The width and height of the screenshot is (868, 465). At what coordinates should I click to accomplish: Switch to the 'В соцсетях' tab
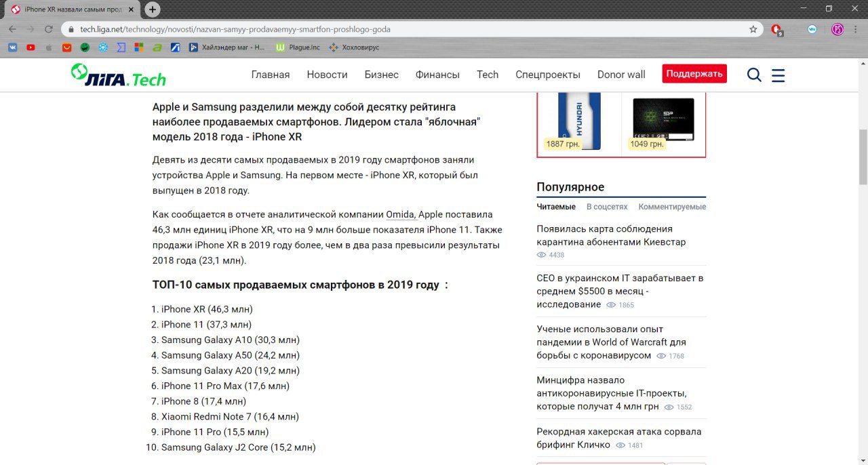pos(607,207)
